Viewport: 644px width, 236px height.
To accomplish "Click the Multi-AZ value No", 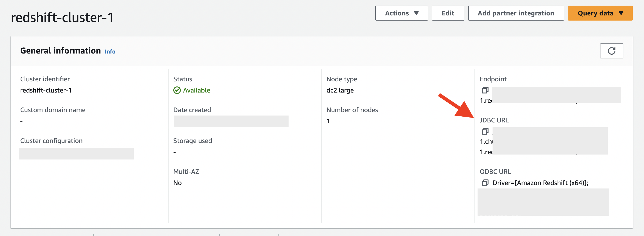I will [178, 183].
